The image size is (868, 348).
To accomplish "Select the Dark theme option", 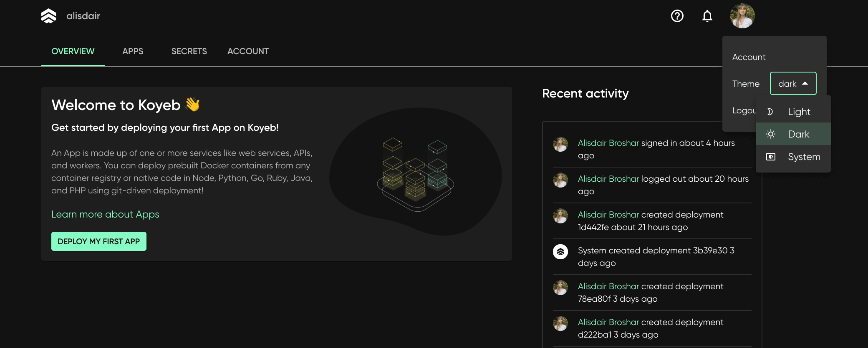I will [798, 134].
